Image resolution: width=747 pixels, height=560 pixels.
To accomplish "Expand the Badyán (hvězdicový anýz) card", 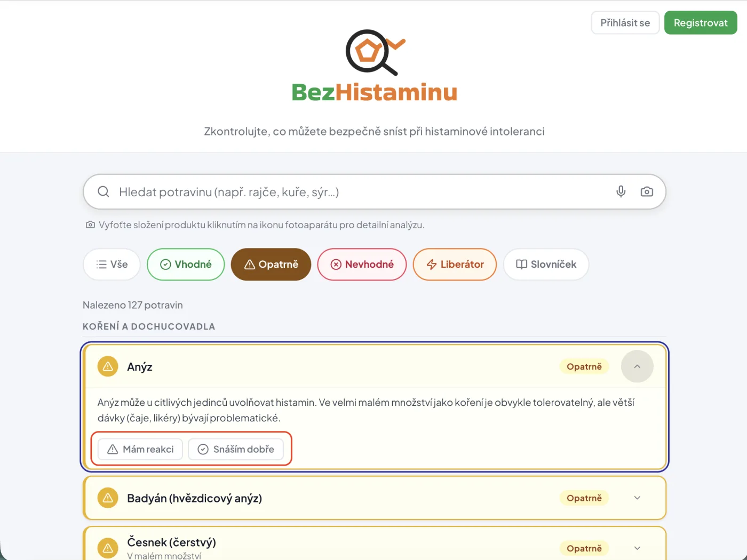I will (637, 498).
